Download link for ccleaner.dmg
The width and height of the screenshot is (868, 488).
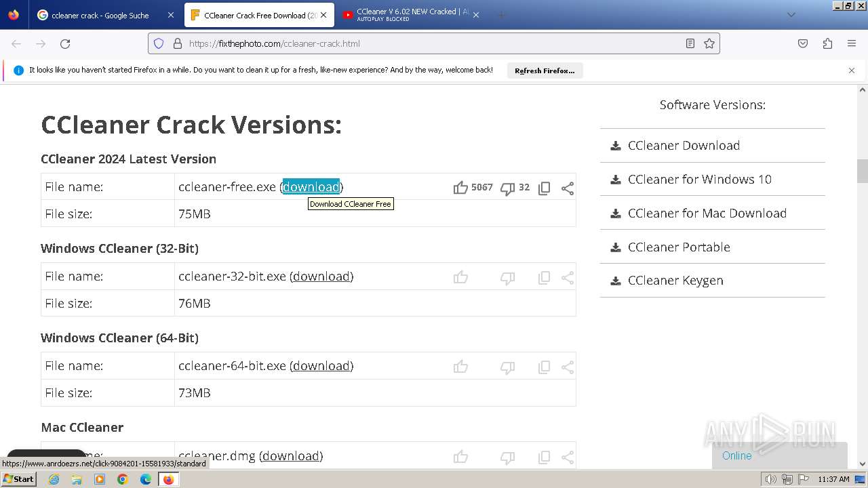click(291, 456)
